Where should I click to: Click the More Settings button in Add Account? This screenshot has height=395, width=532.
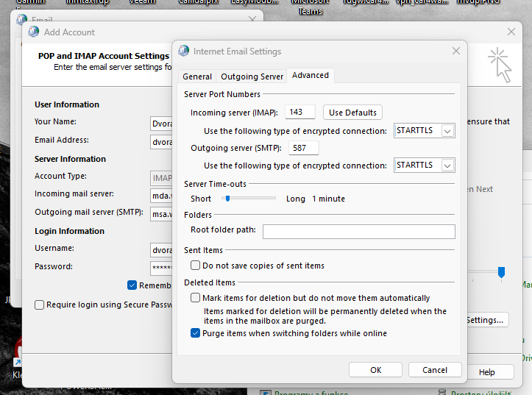click(x=488, y=320)
